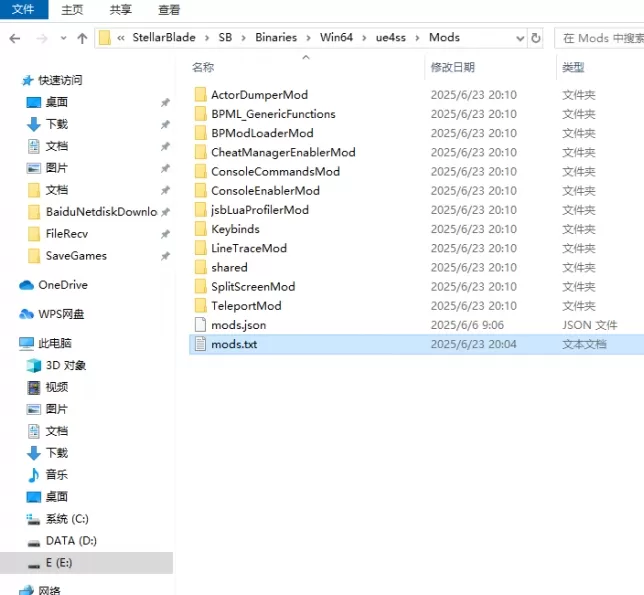Click the search box for Mods
Image resolution: width=644 pixels, height=595 pixels.
[598, 38]
